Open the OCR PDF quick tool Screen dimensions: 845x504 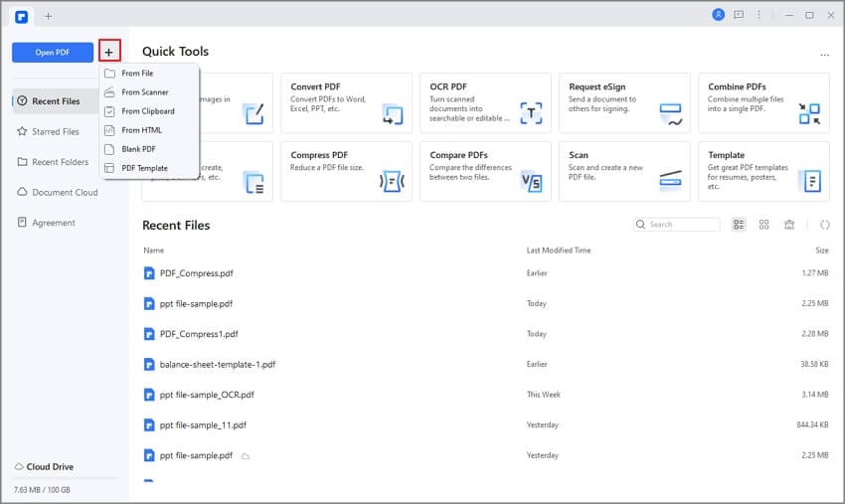click(x=485, y=103)
